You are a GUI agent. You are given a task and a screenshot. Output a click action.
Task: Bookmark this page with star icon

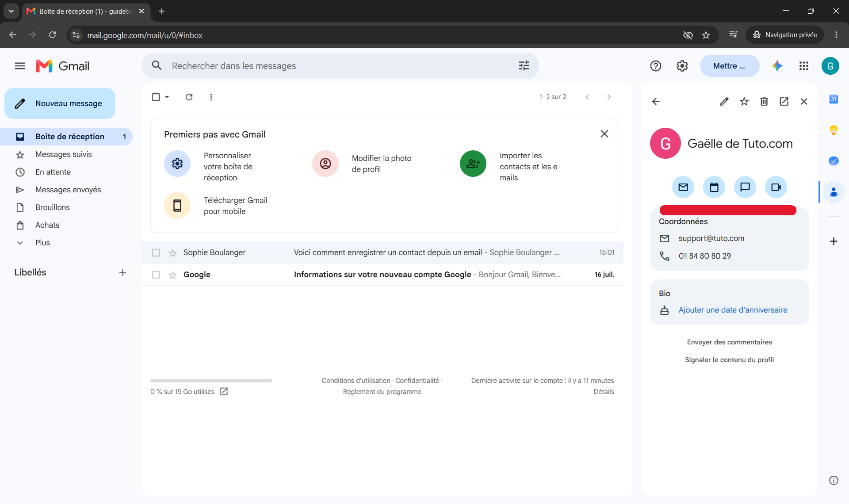click(x=706, y=35)
